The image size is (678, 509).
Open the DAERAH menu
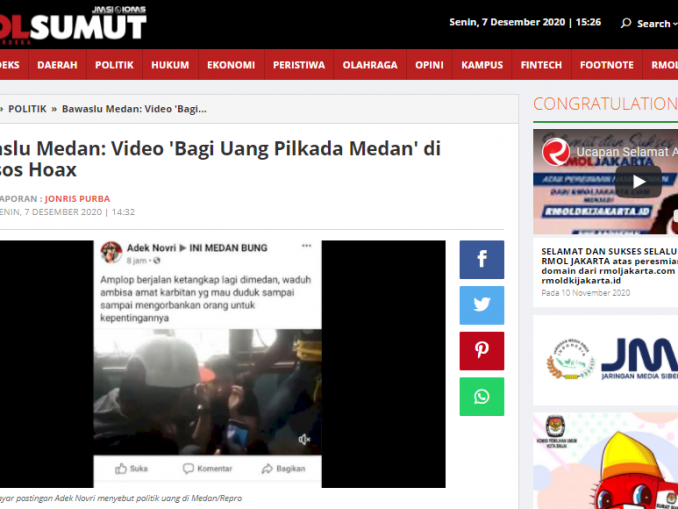click(x=57, y=65)
